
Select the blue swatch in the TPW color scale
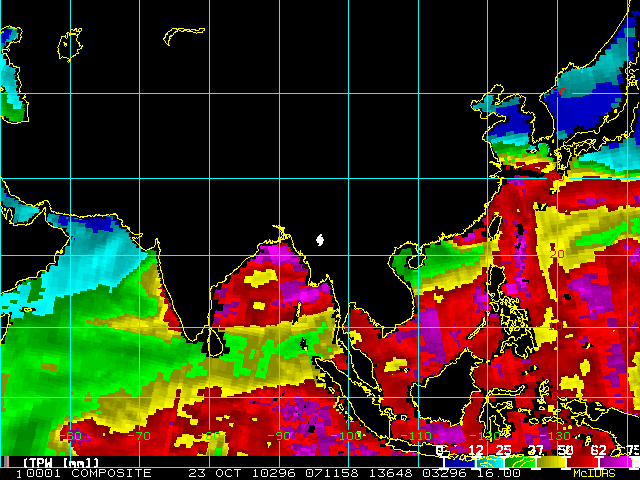point(458,462)
